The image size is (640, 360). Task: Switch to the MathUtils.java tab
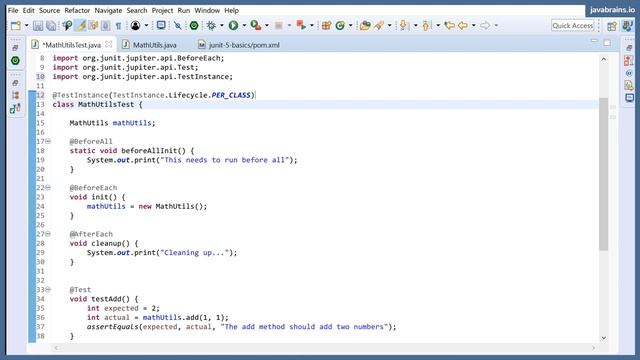[150, 45]
